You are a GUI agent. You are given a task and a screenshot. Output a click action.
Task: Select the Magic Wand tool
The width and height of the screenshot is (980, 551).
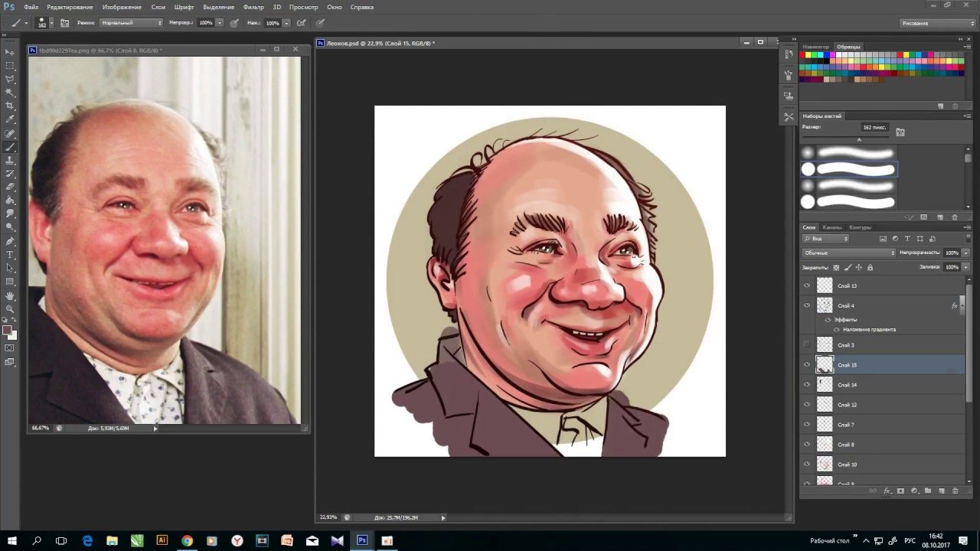(x=10, y=92)
